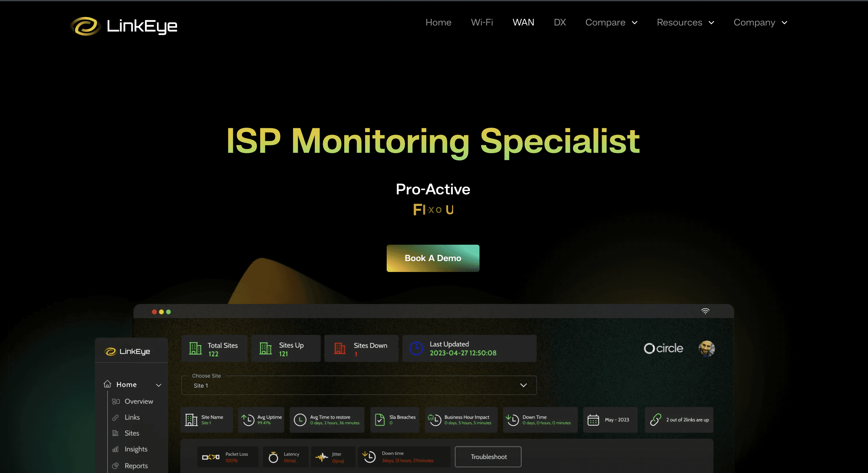Viewport: 868px width, 473px height.
Task: Click the Wi-Fi signal icon in dashboard title bar
Action: pos(705,311)
